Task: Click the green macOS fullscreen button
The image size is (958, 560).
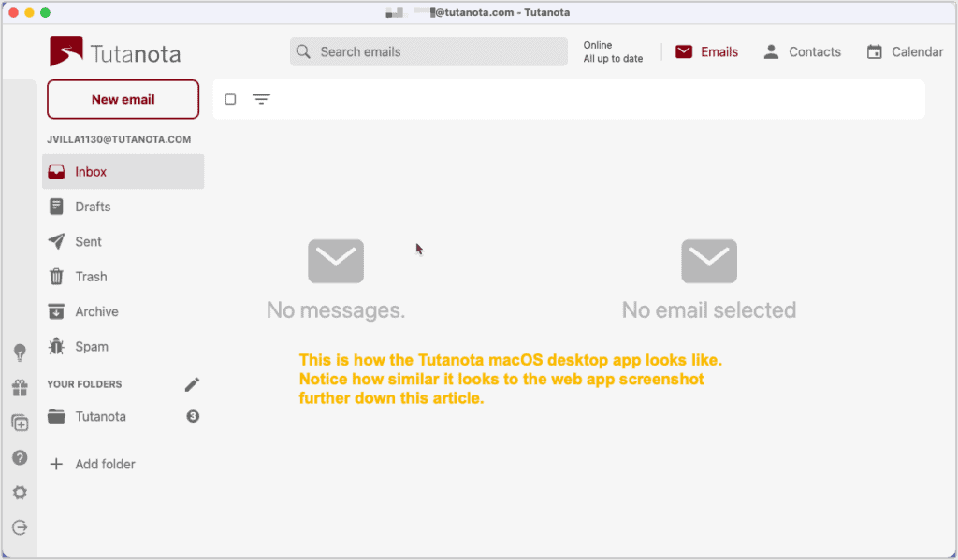Action: click(x=45, y=12)
